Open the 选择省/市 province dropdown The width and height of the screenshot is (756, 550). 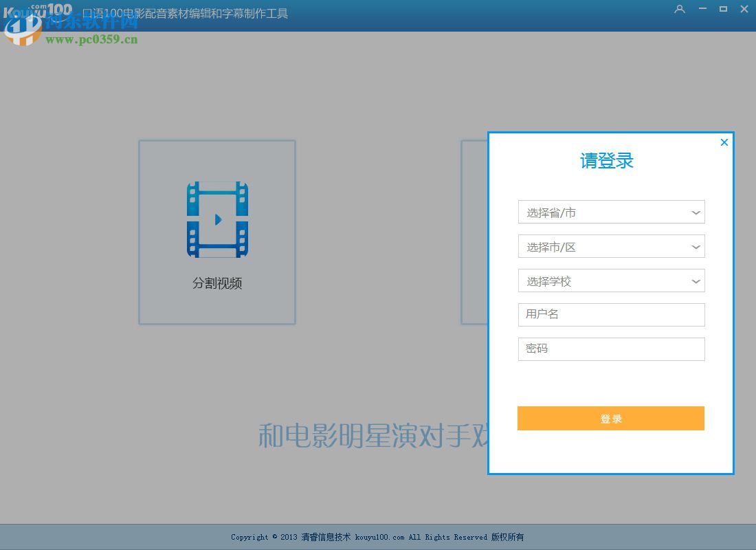[611, 212]
